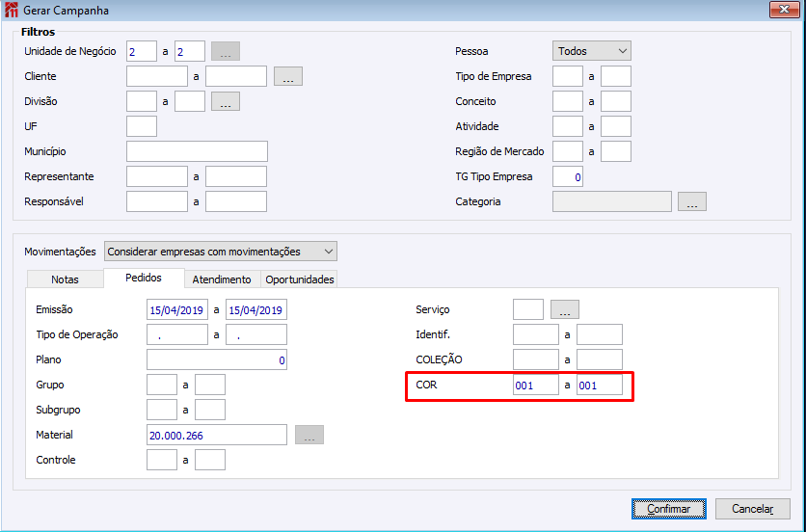Open lookup button next to Divisão range
The image size is (806, 532).
226,101
